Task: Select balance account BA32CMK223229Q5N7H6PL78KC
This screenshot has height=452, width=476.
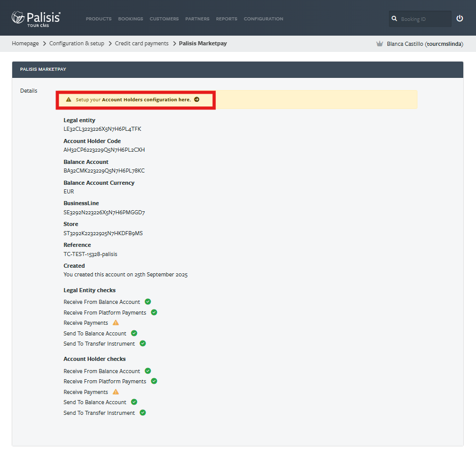Action: click(104, 171)
